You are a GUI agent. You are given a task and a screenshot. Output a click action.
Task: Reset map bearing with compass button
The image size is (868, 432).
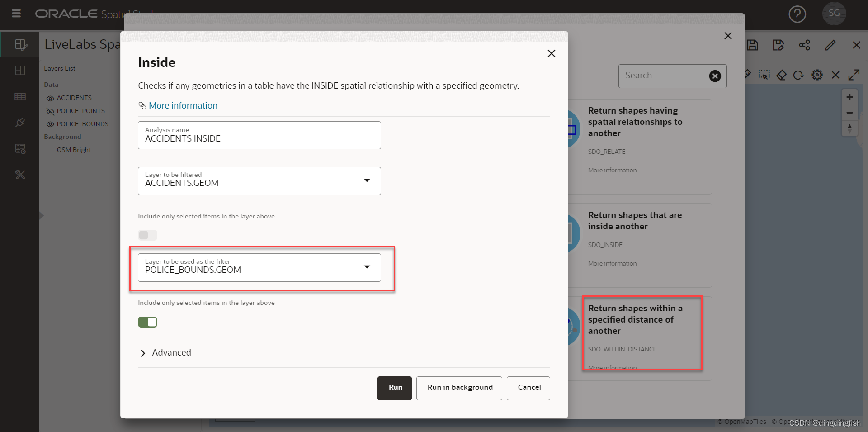point(849,128)
